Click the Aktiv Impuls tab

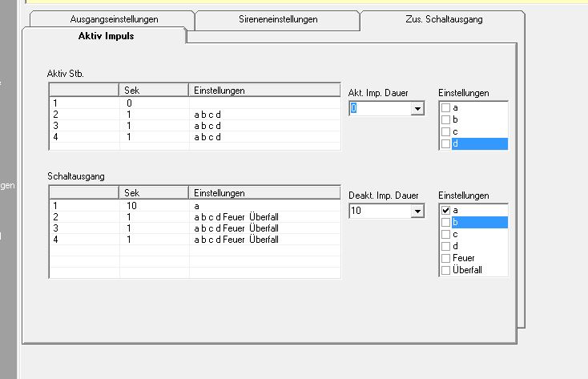(106, 36)
